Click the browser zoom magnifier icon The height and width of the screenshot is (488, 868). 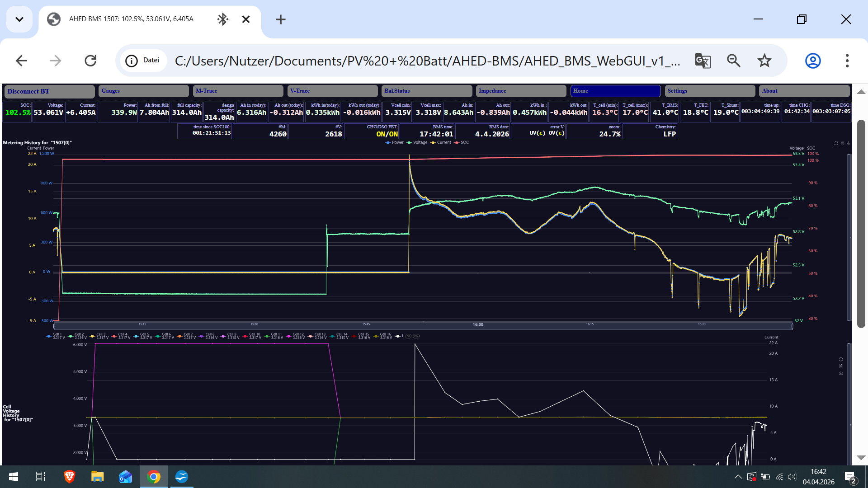coord(733,61)
